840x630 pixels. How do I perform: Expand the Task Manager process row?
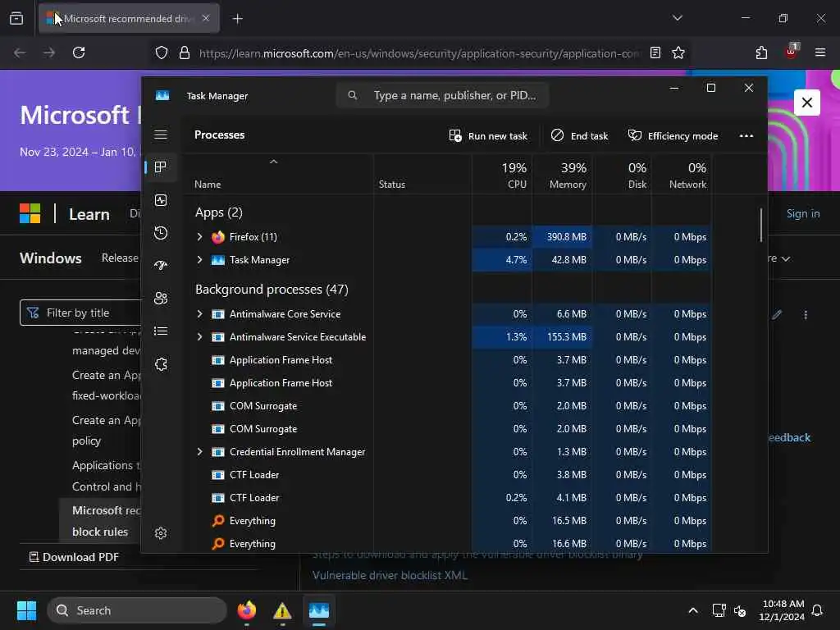click(x=200, y=260)
